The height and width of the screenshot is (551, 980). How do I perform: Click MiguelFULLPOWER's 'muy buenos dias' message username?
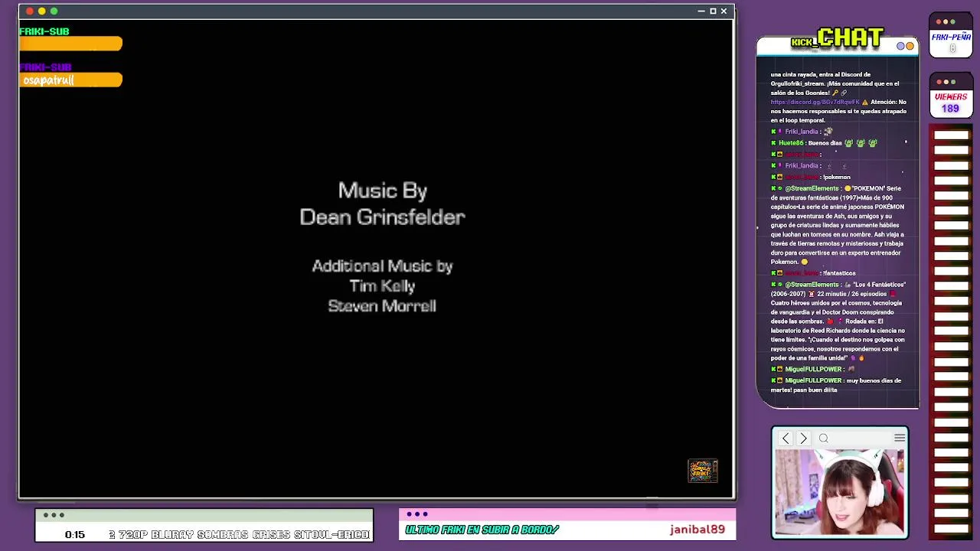pos(813,380)
